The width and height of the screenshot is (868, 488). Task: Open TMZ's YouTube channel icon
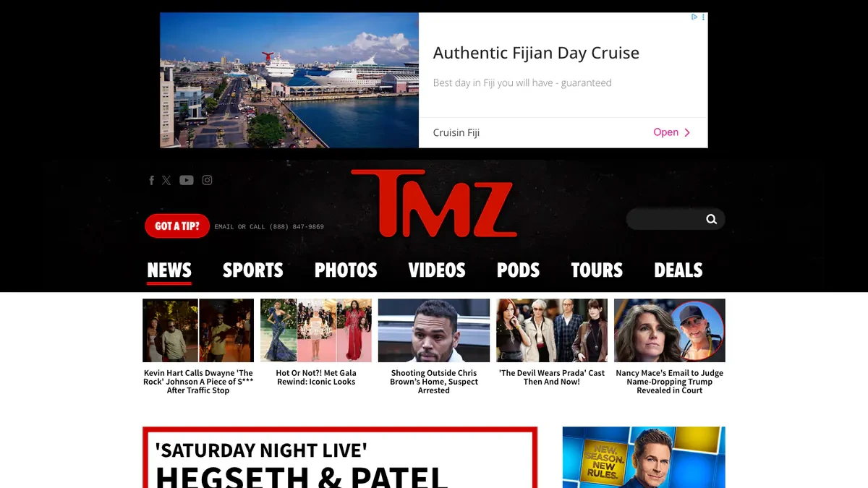(187, 180)
